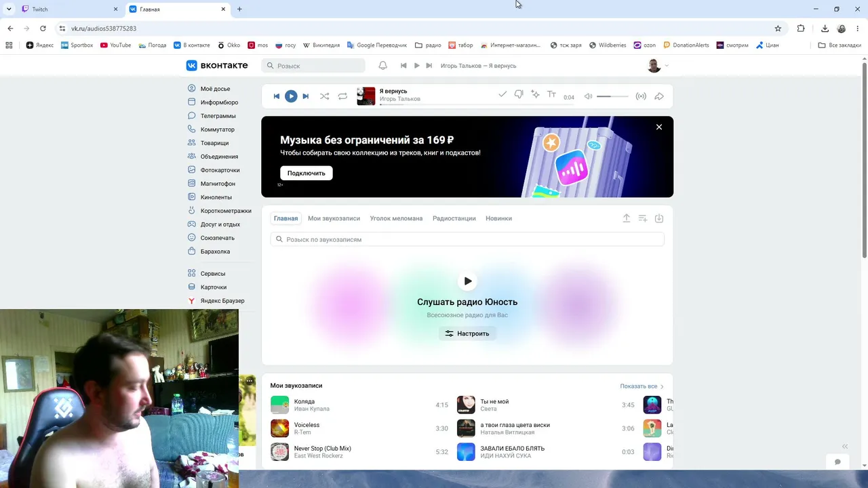This screenshot has width=868, height=488.
Task: Share the currently playing track
Action: tap(658, 96)
